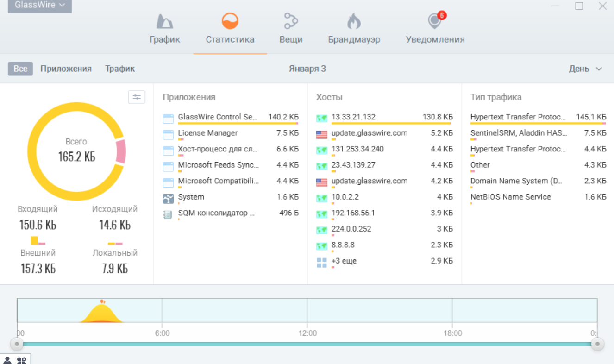Open Уведомления with 6 alerts
614x364 pixels.
coord(435,29)
